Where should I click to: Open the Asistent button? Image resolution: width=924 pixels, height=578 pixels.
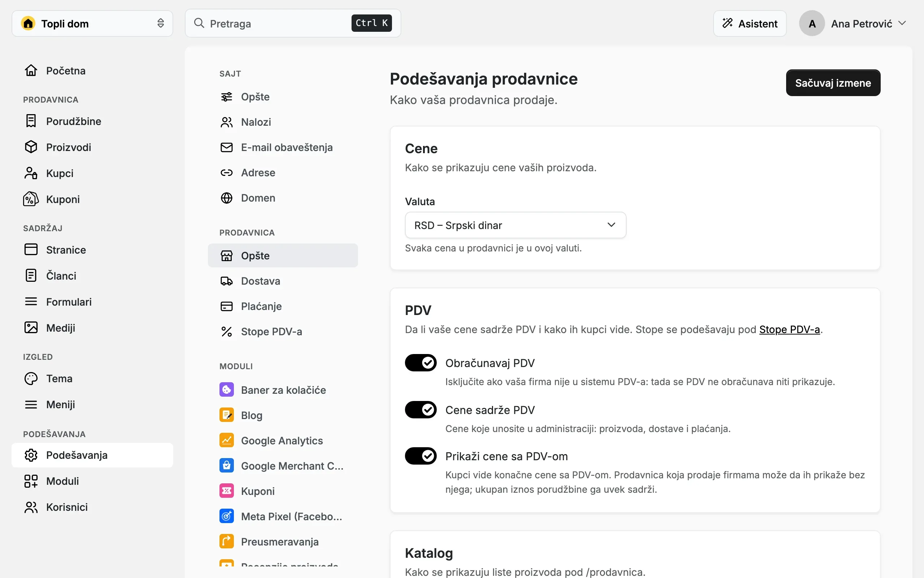750,23
